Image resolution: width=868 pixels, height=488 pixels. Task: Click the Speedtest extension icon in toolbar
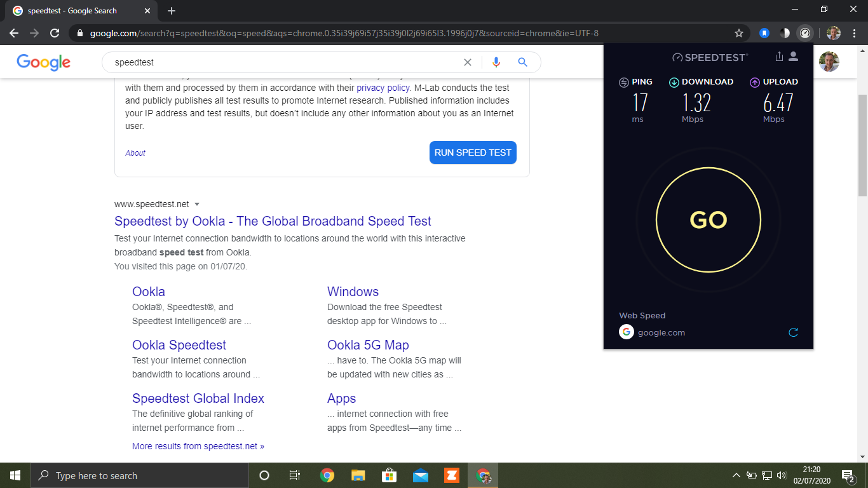pyautogui.click(x=805, y=33)
